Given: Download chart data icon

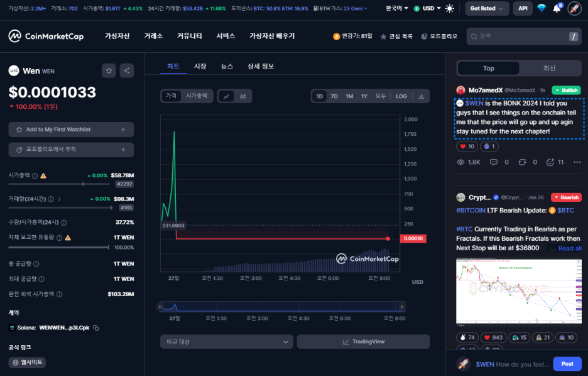Looking at the screenshot, I should [421, 96].
